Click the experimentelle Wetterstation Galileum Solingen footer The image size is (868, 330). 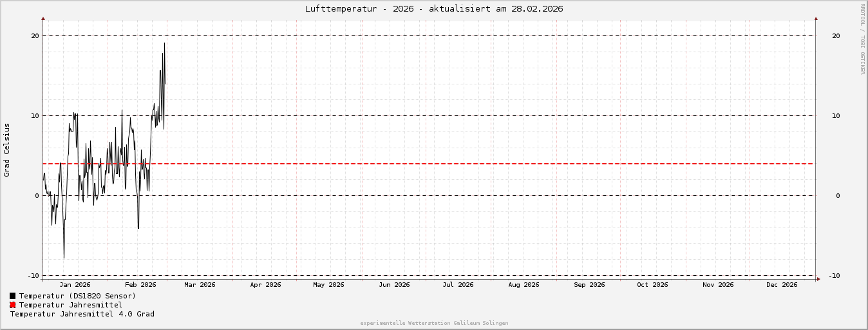click(434, 323)
